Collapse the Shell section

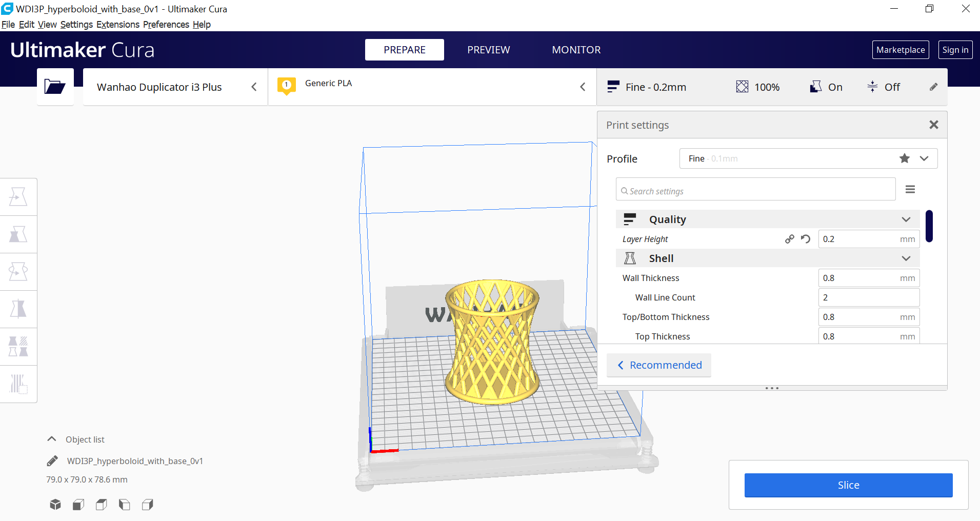(906, 258)
